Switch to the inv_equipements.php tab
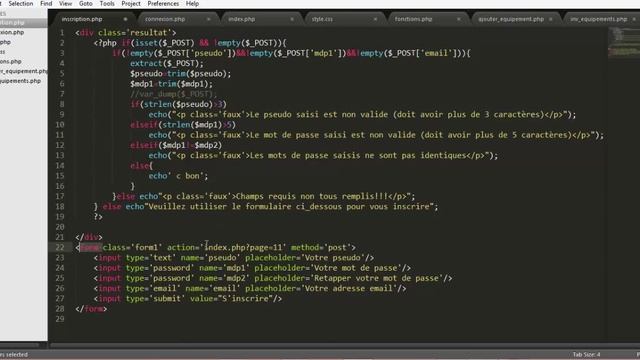The image size is (640, 360). click(x=598, y=19)
